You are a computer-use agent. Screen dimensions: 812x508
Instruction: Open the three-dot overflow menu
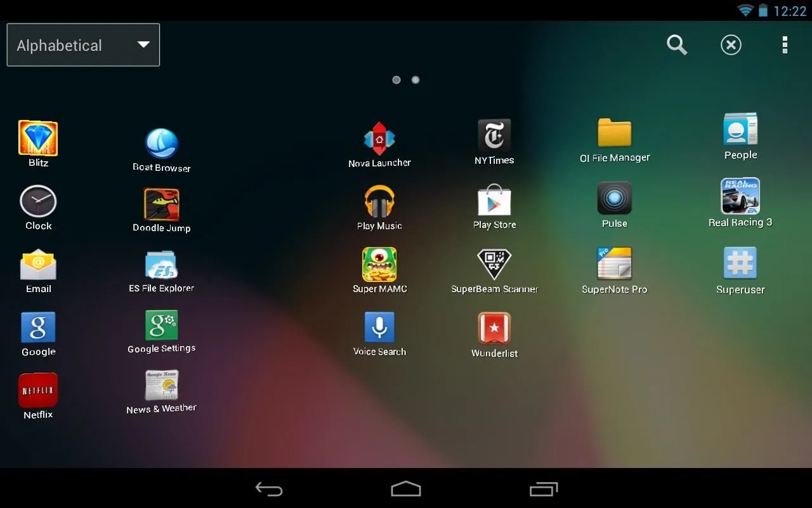(785, 45)
